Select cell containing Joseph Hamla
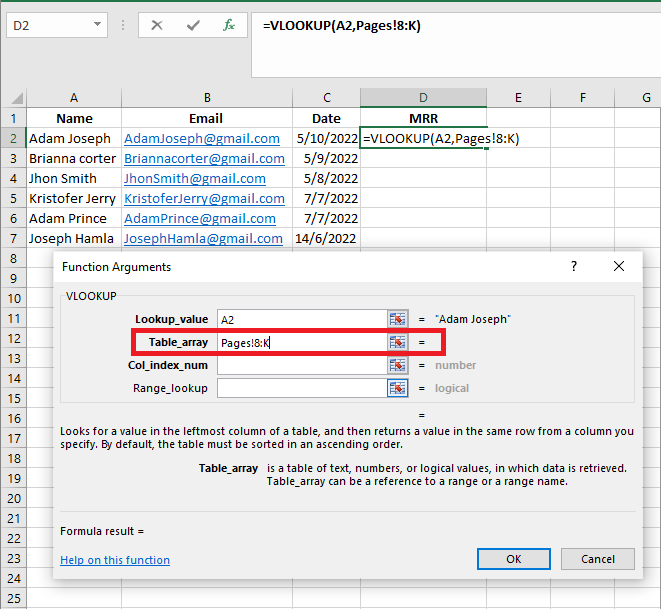 click(74, 238)
